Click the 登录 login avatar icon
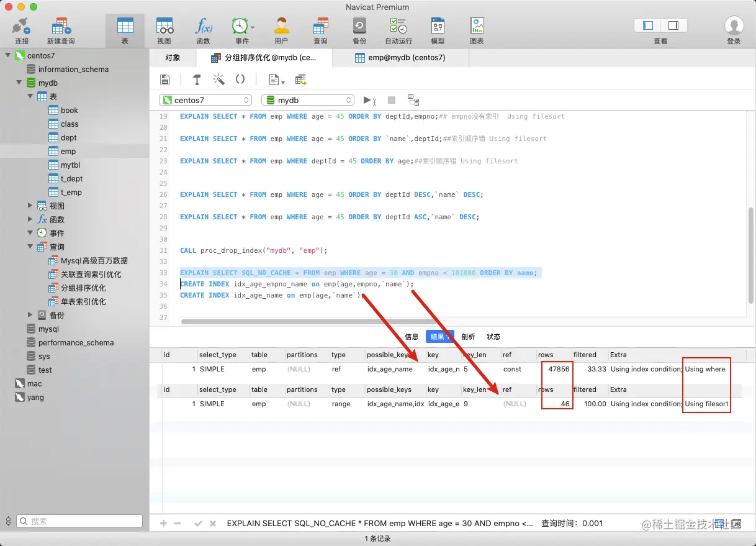 click(734, 26)
